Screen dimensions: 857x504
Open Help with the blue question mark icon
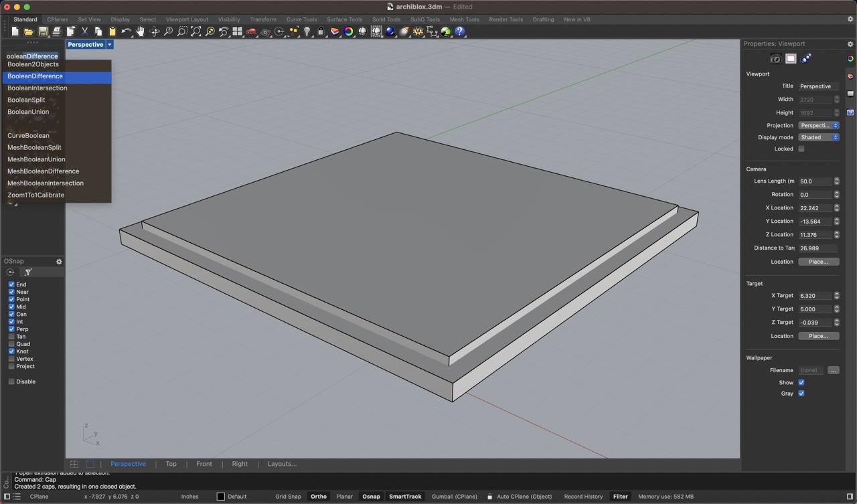(x=459, y=31)
